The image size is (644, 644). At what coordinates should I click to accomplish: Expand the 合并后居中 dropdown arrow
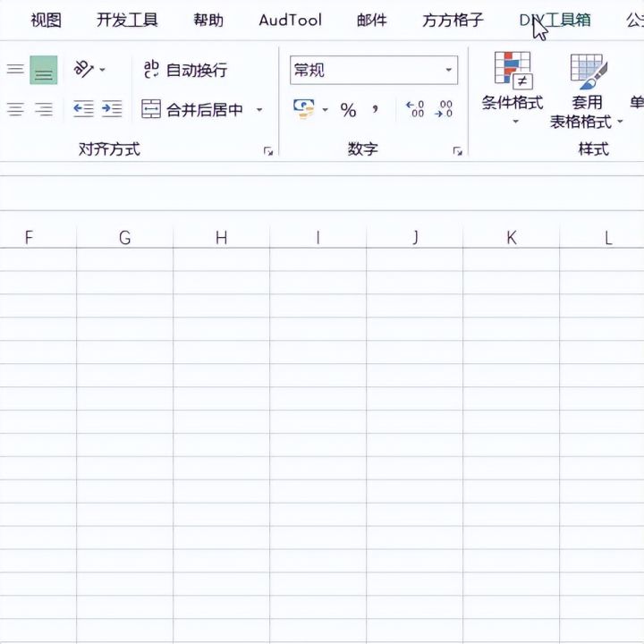point(259,110)
